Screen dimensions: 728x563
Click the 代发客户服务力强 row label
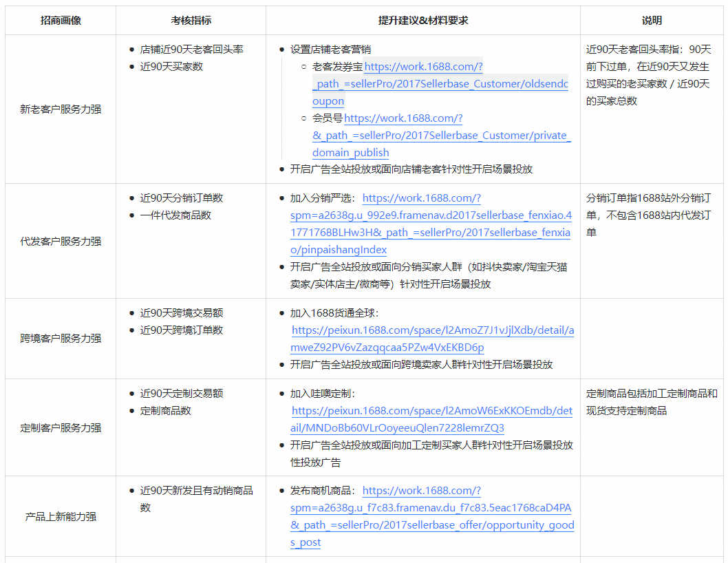[61, 242]
